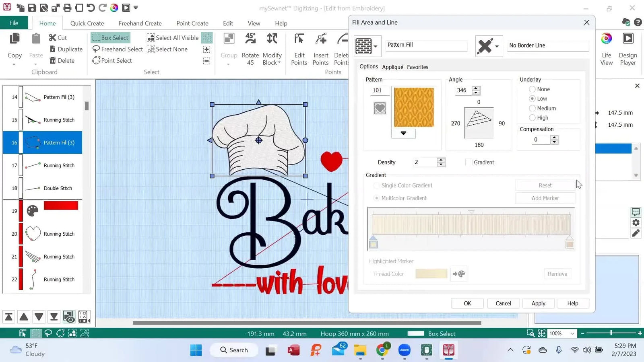Choose Single Color Gradient

(377, 185)
